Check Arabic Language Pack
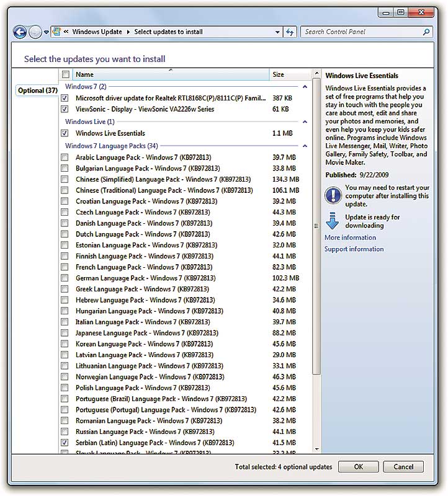448x496 pixels. click(65, 157)
